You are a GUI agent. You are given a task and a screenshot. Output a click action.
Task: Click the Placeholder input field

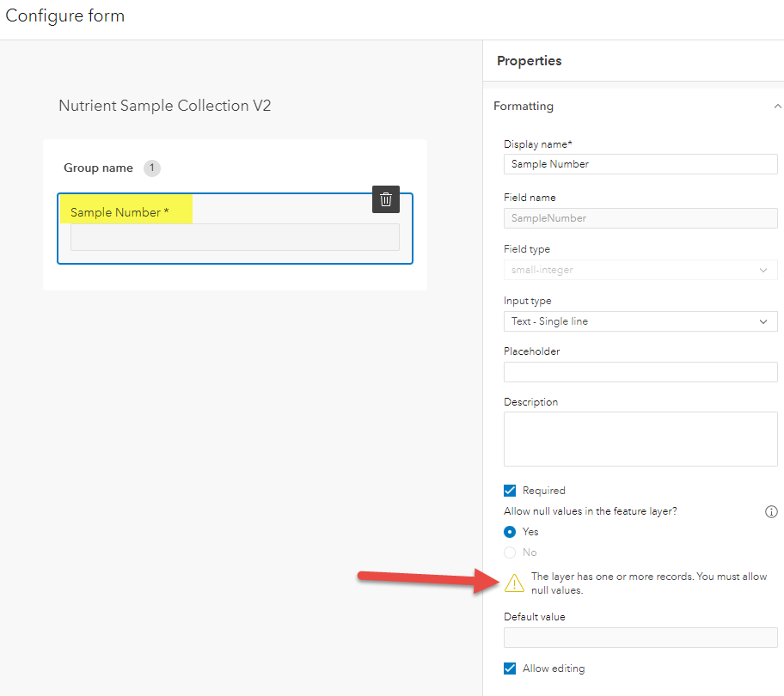pyautogui.click(x=640, y=372)
